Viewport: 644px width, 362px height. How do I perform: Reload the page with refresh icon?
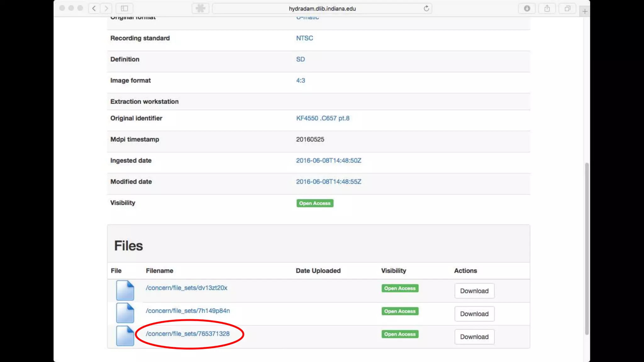(426, 8)
